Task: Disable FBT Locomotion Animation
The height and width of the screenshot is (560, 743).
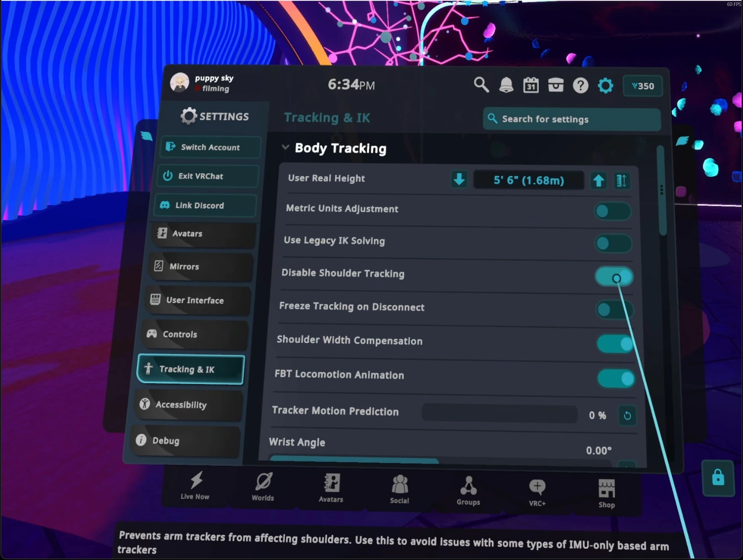Action: 616,379
